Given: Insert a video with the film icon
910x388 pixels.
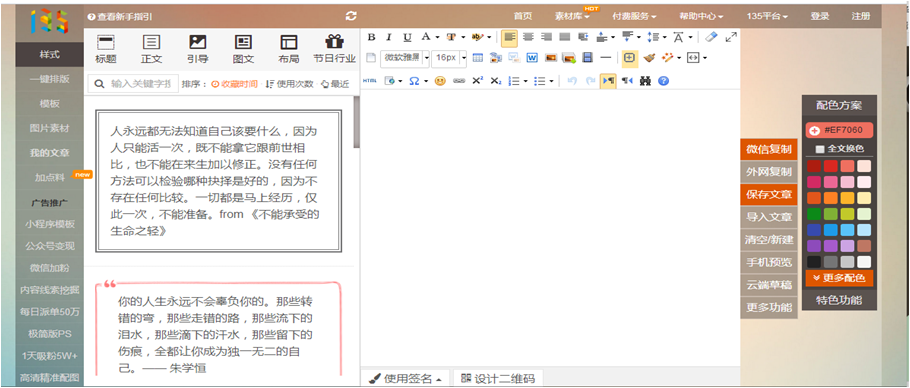Looking at the screenshot, I should [x=587, y=57].
